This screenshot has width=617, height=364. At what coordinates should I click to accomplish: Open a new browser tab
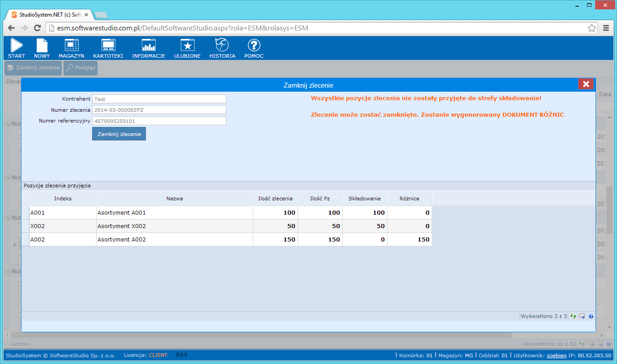tap(101, 15)
